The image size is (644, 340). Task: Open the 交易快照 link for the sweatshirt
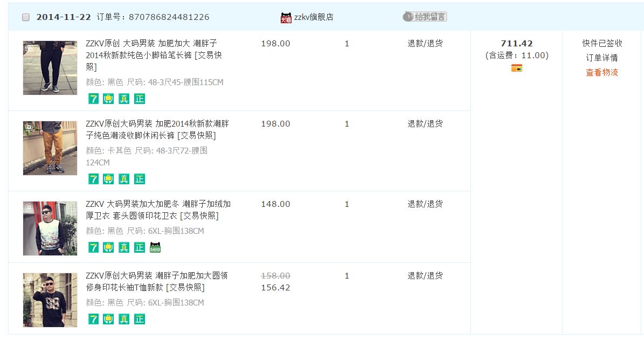point(199,216)
